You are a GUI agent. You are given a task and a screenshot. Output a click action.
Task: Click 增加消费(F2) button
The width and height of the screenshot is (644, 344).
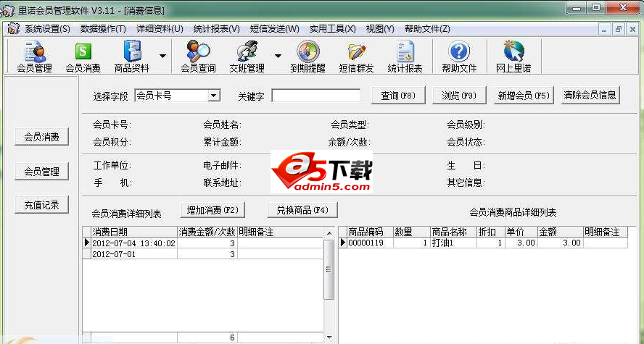(x=212, y=210)
